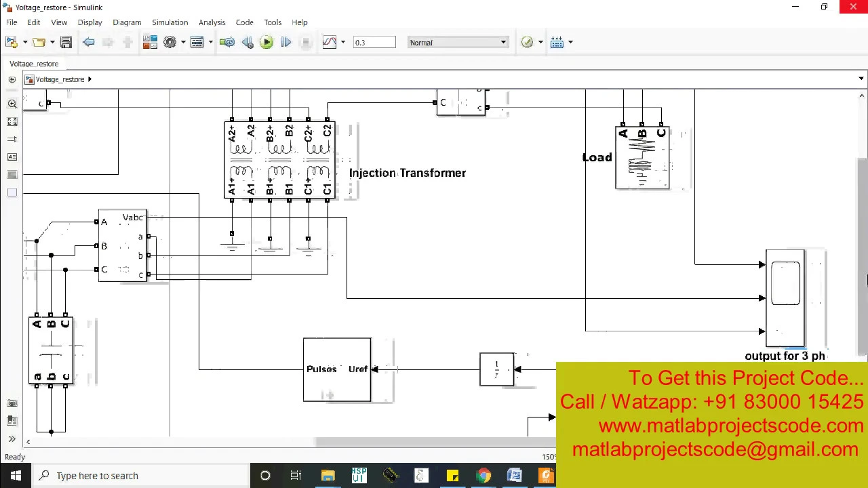The height and width of the screenshot is (488, 868).
Task: Open Task View on the taskbar
Action: click(296, 476)
